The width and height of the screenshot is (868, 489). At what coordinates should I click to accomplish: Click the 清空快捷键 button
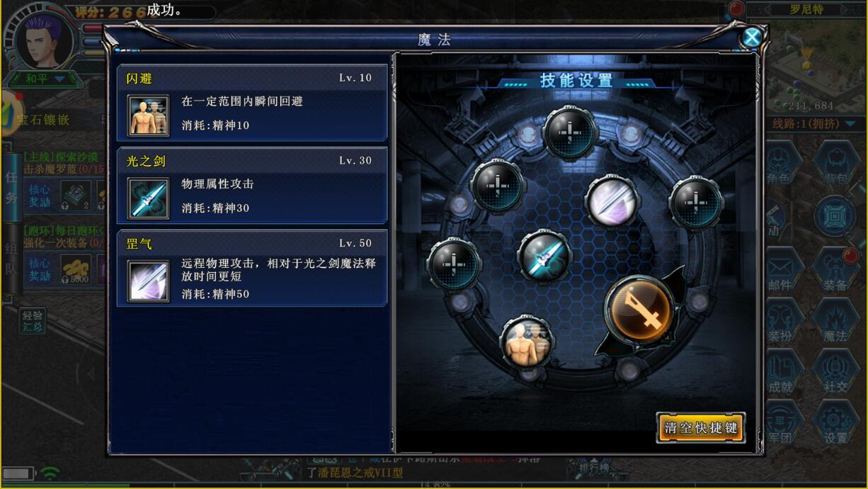[701, 428]
